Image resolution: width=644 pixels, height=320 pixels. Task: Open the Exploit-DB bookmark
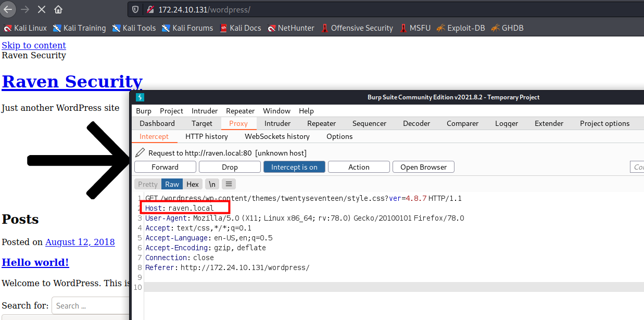pyautogui.click(x=461, y=28)
